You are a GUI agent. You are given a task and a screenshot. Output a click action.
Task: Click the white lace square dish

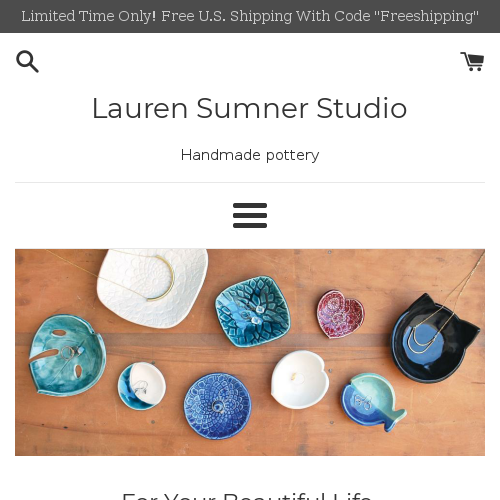pos(152,288)
